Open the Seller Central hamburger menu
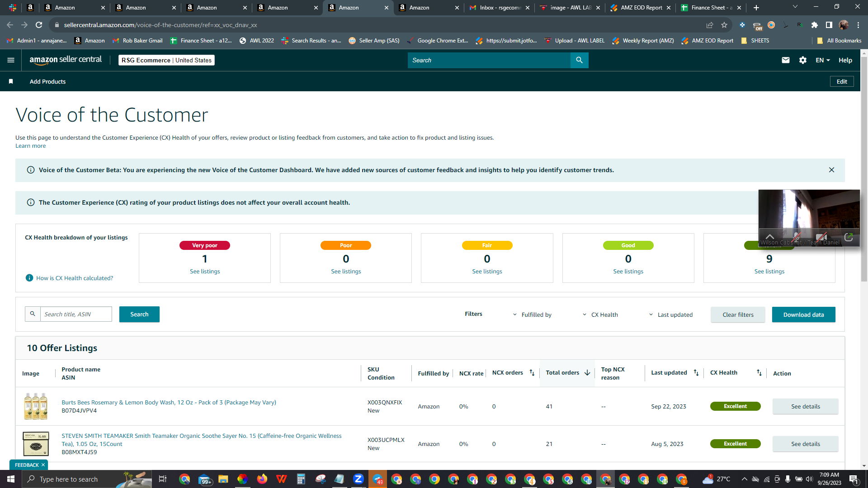 (x=11, y=60)
